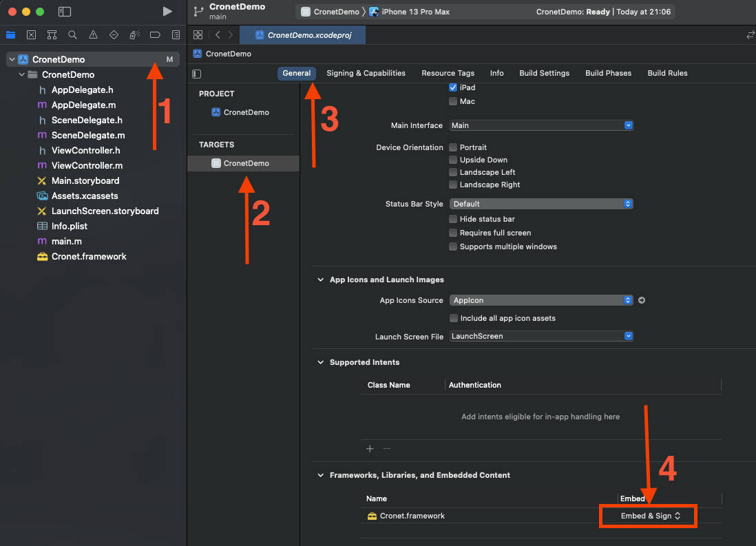Switch to Signing & Capabilities tab
This screenshot has height=546, width=756.
[x=366, y=73]
